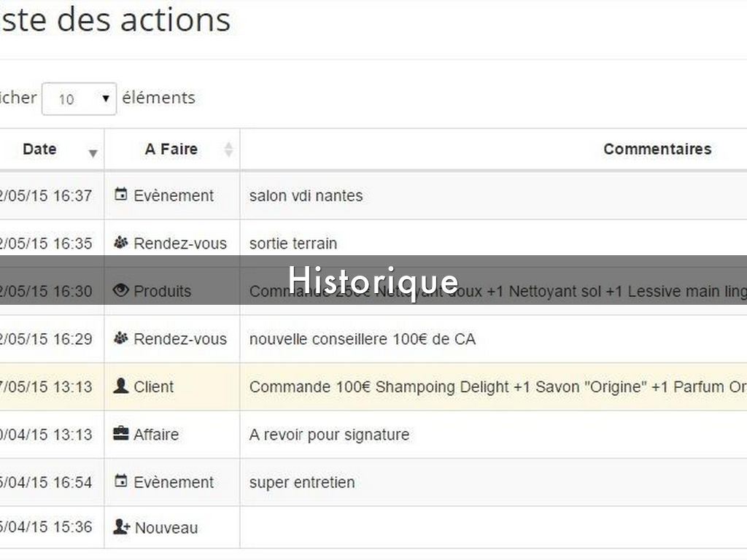747x560 pixels.
Task: Click the calendar icon beside 'super entretien'
Action: [x=121, y=481]
